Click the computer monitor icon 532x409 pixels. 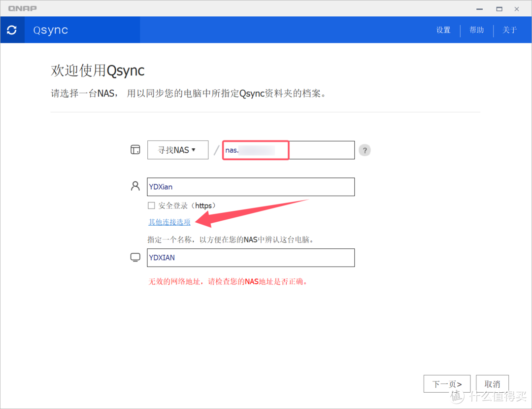tap(135, 258)
